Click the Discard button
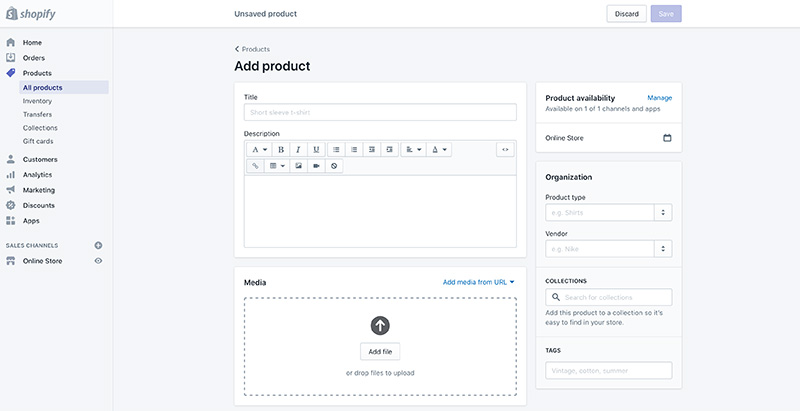The image size is (800, 411). (626, 14)
